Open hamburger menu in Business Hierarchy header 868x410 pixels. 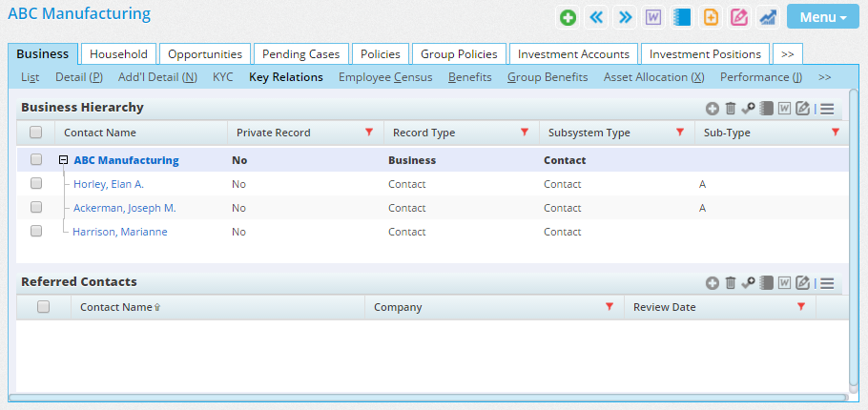pos(827,109)
